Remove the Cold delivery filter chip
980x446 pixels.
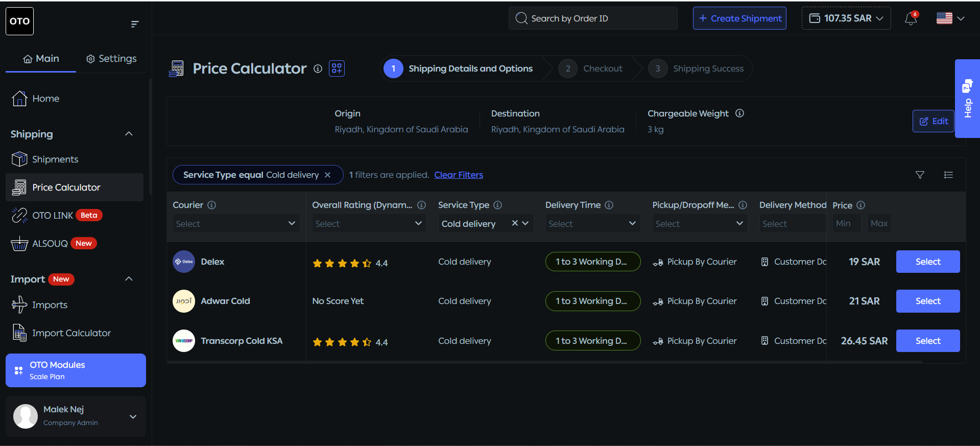tap(327, 175)
